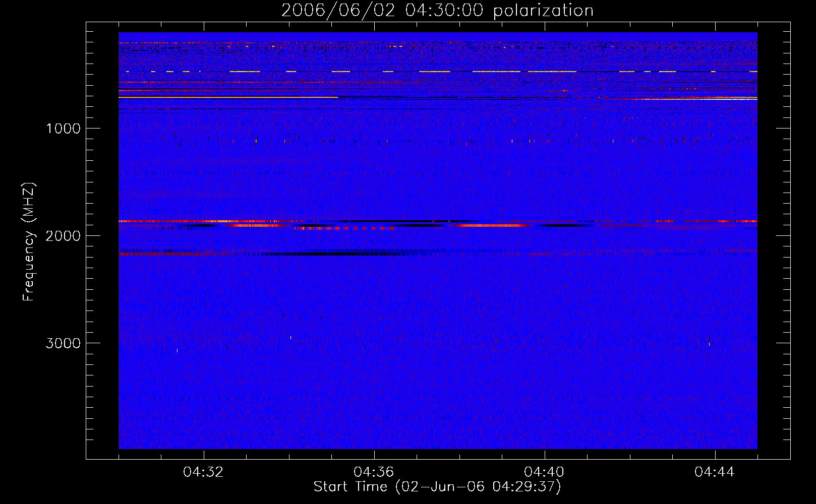Select the 'Start Time (02-Jun-06 04:29:37)' label

point(437,487)
